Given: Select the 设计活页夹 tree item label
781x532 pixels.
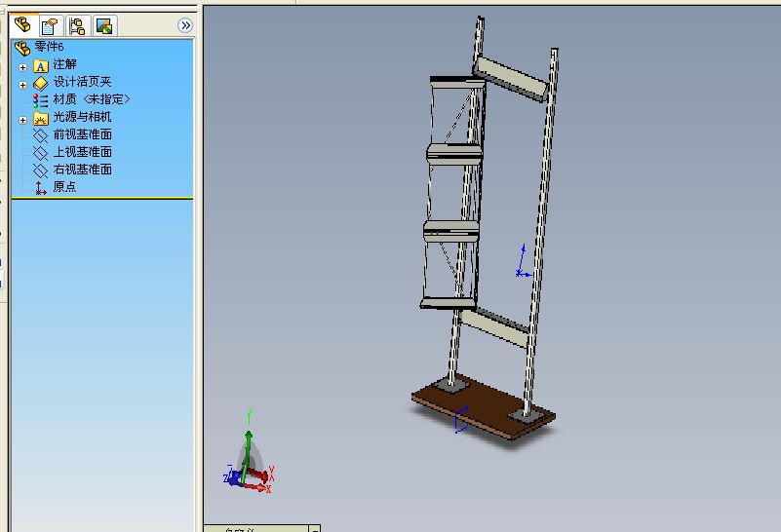Looking at the screenshot, I should [82, 82].
